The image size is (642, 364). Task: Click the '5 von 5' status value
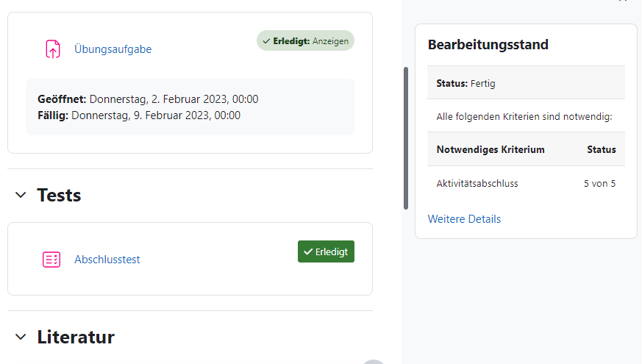click(x=599, y=183)
